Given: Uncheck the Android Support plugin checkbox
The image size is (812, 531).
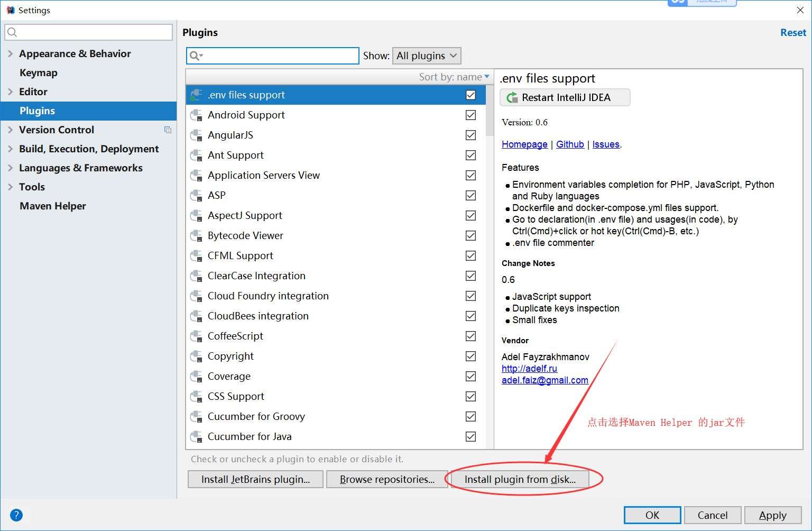Looking at the screenshot, I should click(x=470, y=115).
